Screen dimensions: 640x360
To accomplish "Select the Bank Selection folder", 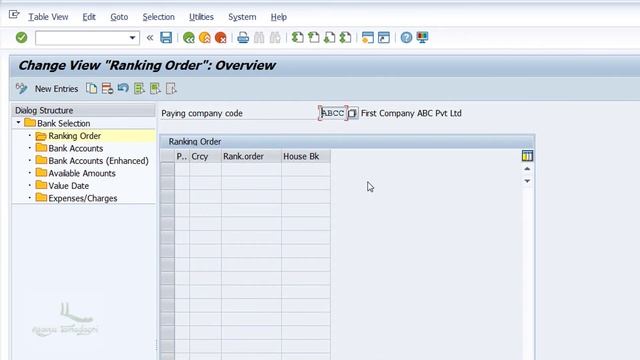I will [x=57, y=123].
